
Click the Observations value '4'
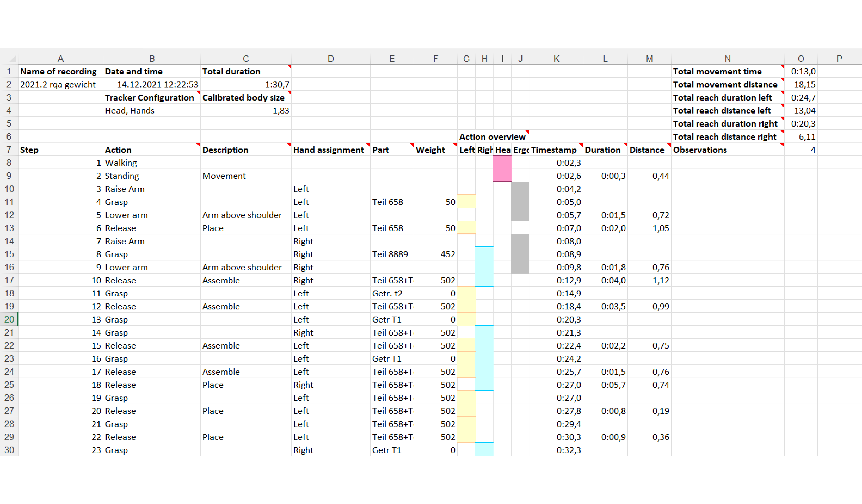coord(801,150)
